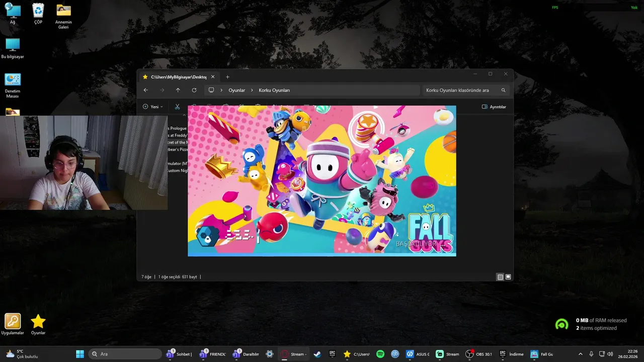Click the '7 öğe' status bar text
Image resolution: width=644 pixels, height=362 pixels.
point(146,277)
